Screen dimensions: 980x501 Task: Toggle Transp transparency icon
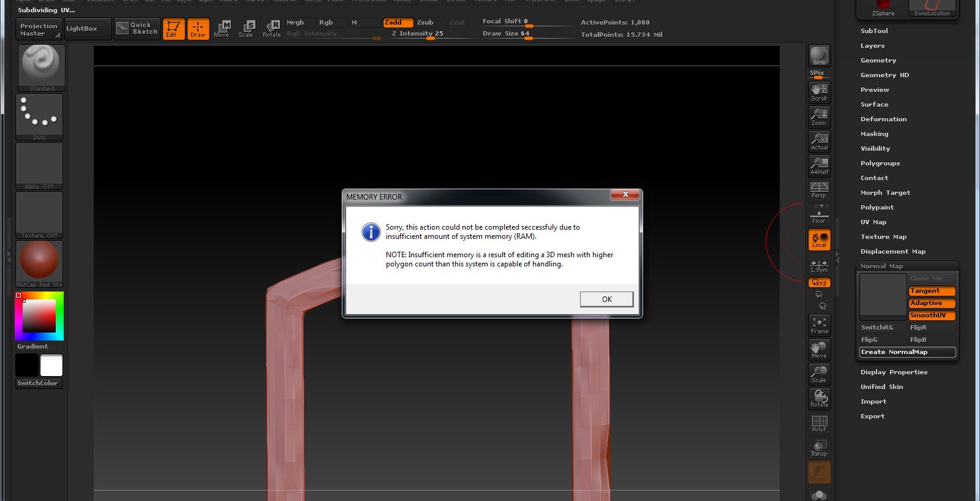(x=820, y=448)
